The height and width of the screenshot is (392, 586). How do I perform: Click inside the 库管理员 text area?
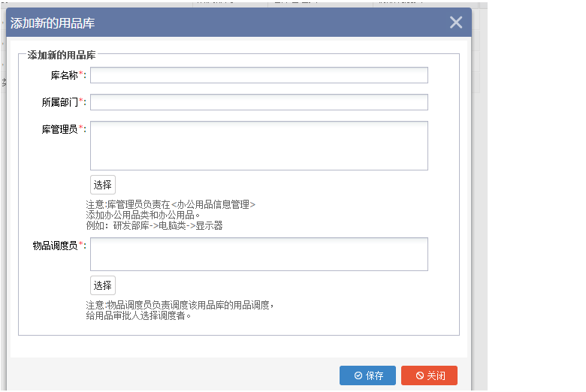(258, 146)
